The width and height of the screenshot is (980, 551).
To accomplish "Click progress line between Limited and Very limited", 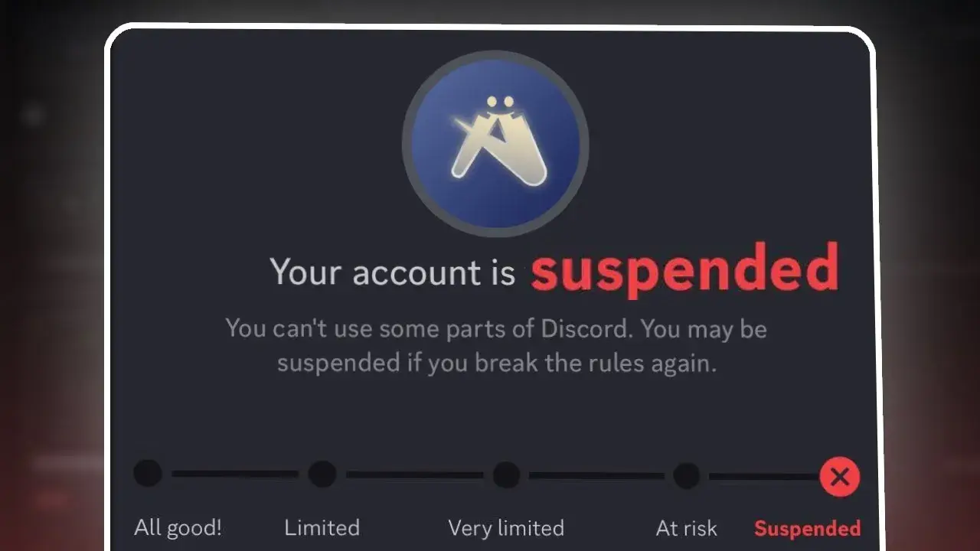I will point(414,474).
